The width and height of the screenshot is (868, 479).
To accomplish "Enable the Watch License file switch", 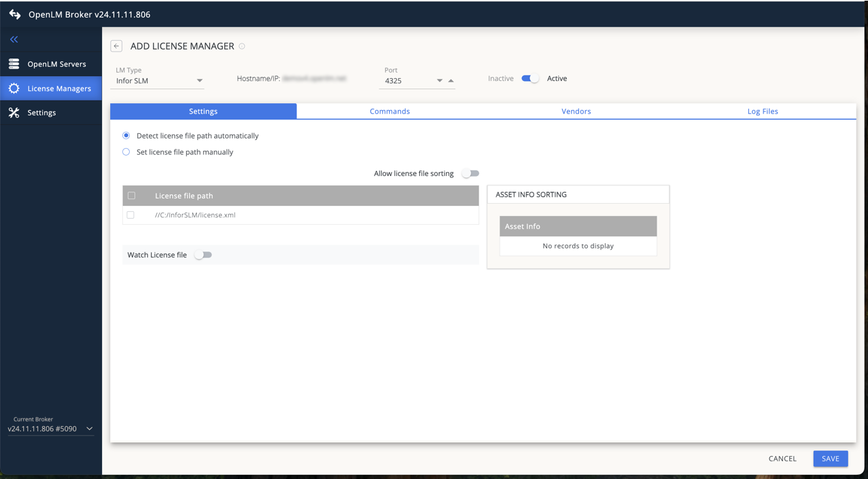I will 203,255.
